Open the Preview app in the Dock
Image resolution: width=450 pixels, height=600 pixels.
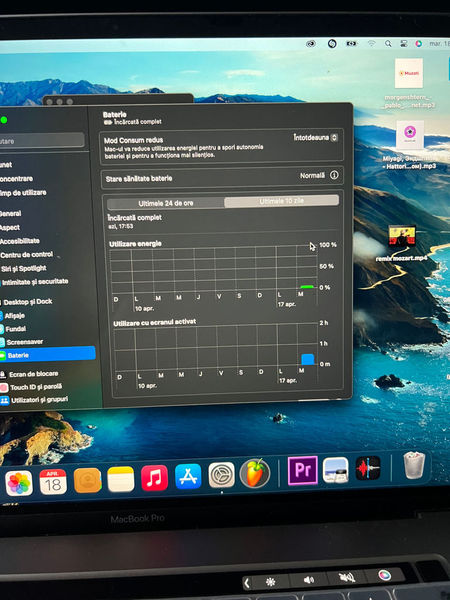point(336,470)
